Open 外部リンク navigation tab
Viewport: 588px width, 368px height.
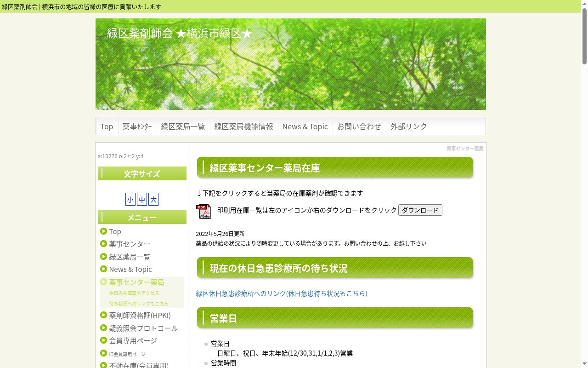click(409, 126)
